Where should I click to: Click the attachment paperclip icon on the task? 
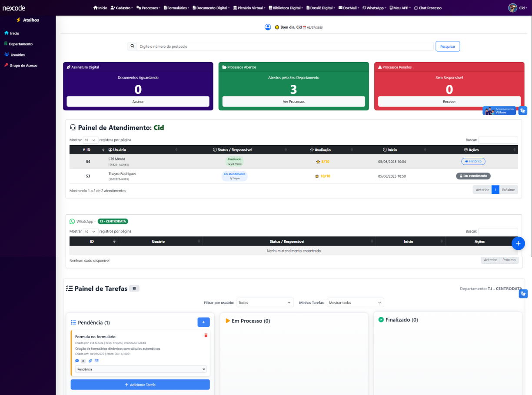(90, 361)
